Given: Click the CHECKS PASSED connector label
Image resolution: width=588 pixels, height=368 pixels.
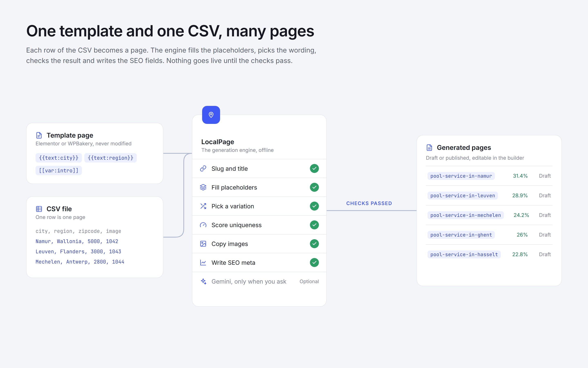Looking at the screenshot, I should pos(369,203).
